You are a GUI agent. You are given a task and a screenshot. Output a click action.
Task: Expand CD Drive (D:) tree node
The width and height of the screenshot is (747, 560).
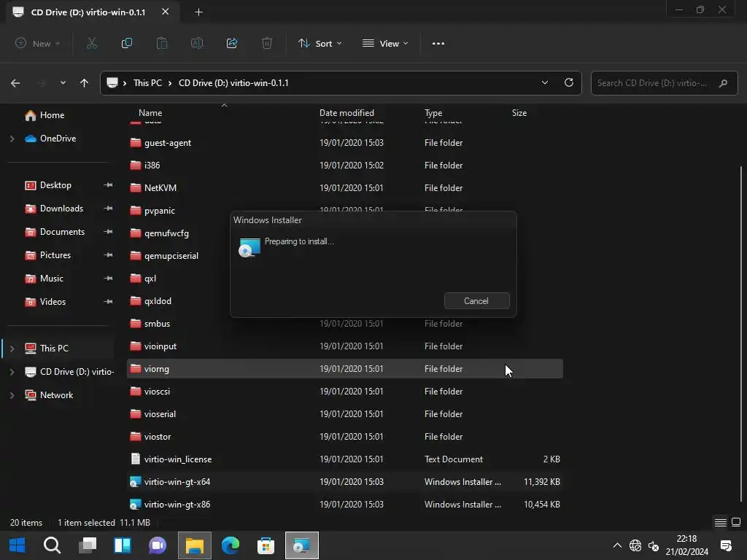pos(12,372)
